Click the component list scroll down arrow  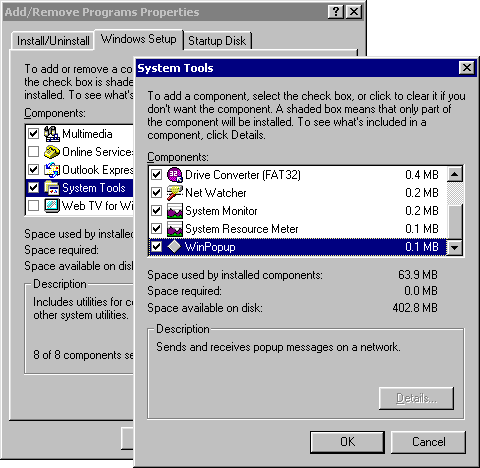pyautogui.click(x=455, y=248)
